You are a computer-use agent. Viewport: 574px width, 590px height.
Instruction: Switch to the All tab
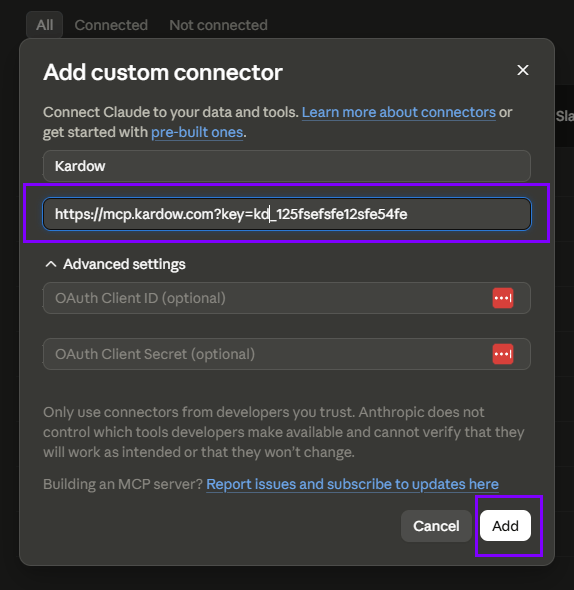pyautogui.click(x=44, y=25)
